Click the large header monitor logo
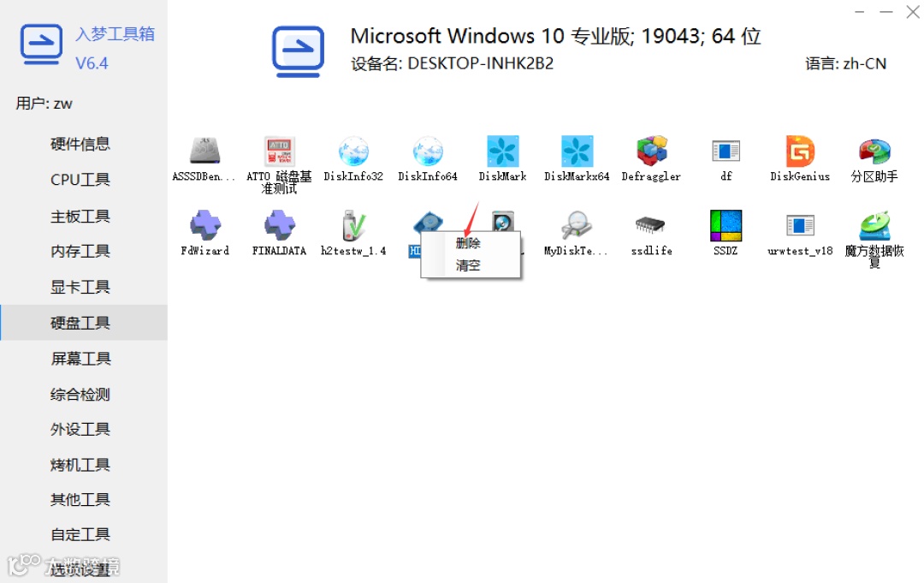 298,51
